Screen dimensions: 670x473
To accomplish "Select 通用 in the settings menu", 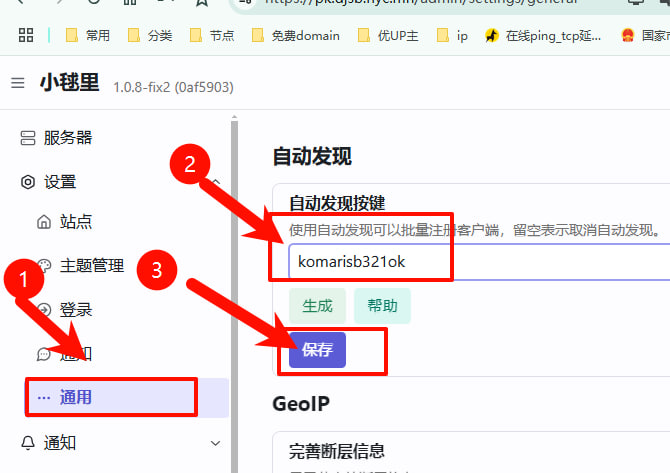I will click(x=76, y=397).
